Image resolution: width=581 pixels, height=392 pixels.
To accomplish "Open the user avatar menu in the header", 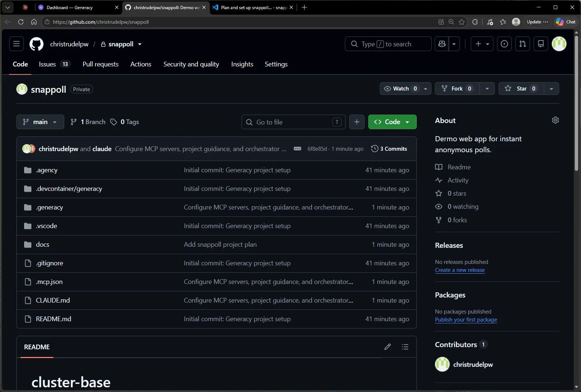I will (559, 44).
